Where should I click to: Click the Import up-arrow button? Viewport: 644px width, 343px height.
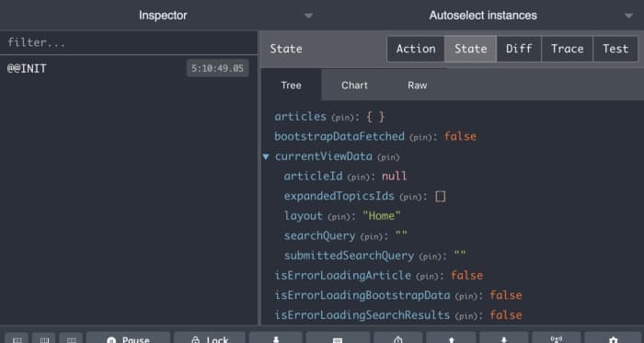point(451,338)
